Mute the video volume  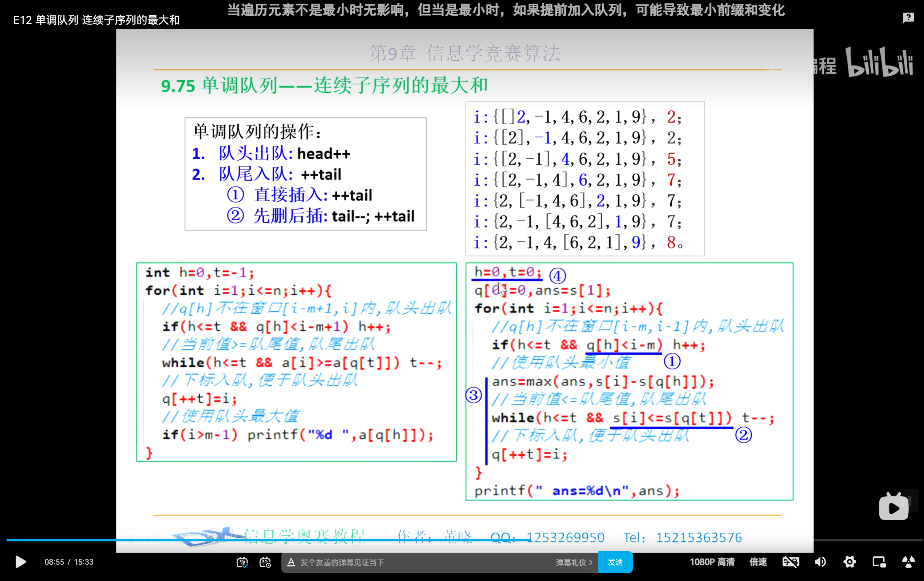click(x=820, y=562)
